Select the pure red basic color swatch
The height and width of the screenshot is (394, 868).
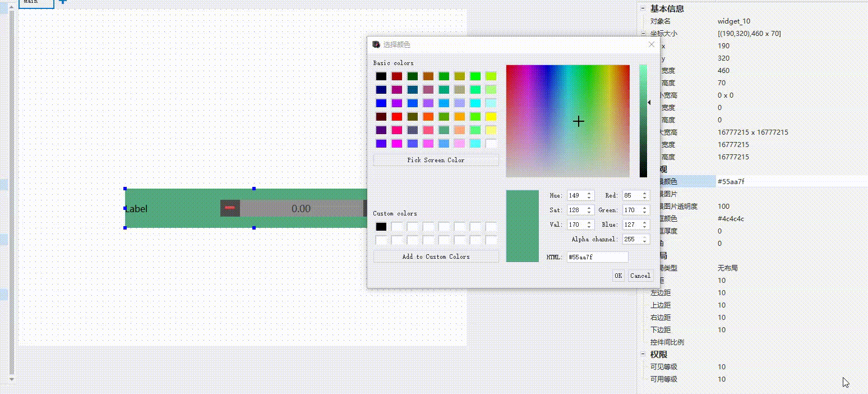[x=397, y=117]
